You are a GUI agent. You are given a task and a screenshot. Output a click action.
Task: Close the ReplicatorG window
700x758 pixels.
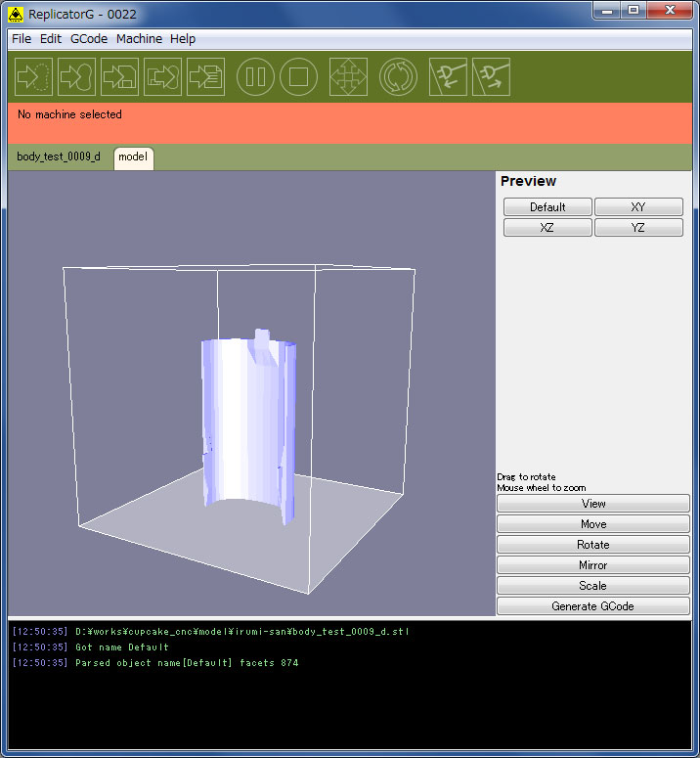click(670, 10)
